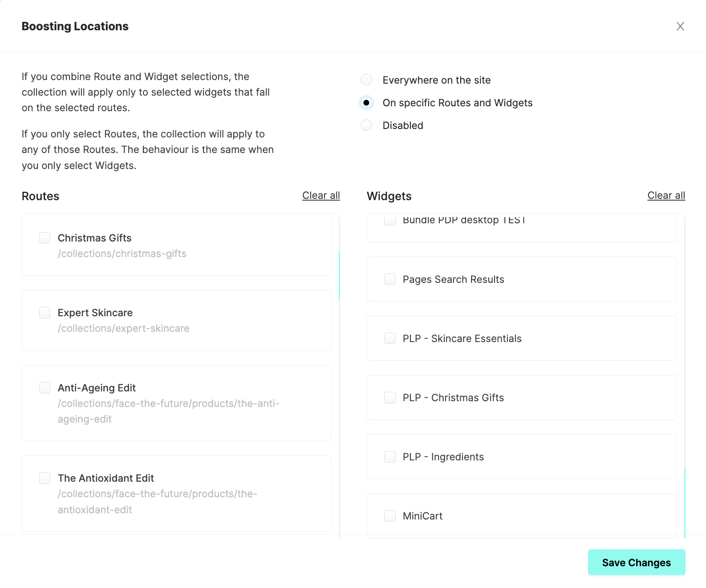Close the Boosting Locations dialog

680,26
